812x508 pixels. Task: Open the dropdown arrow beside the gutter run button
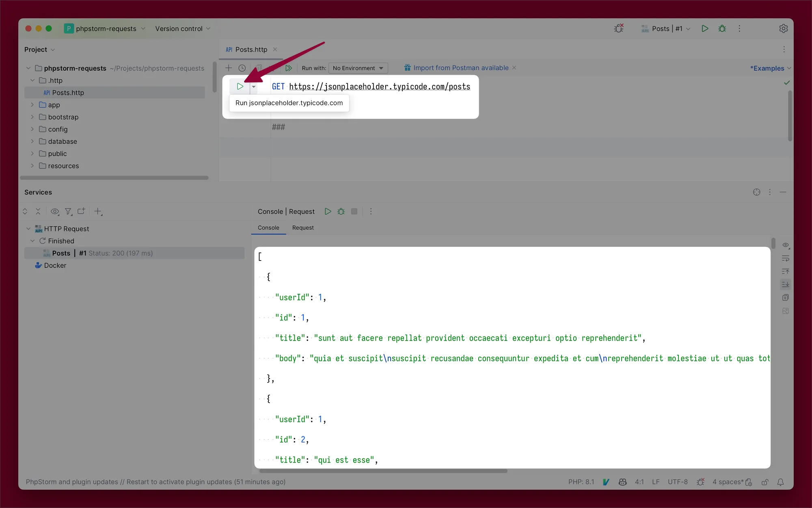tap(254, 87)
